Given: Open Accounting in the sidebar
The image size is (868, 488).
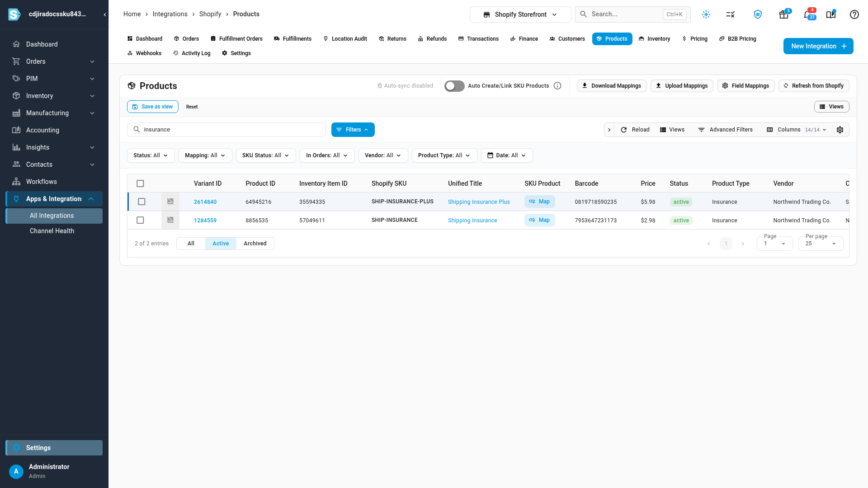Looking at the screenshot, I should pyautogui.click(x=54, y=130).
